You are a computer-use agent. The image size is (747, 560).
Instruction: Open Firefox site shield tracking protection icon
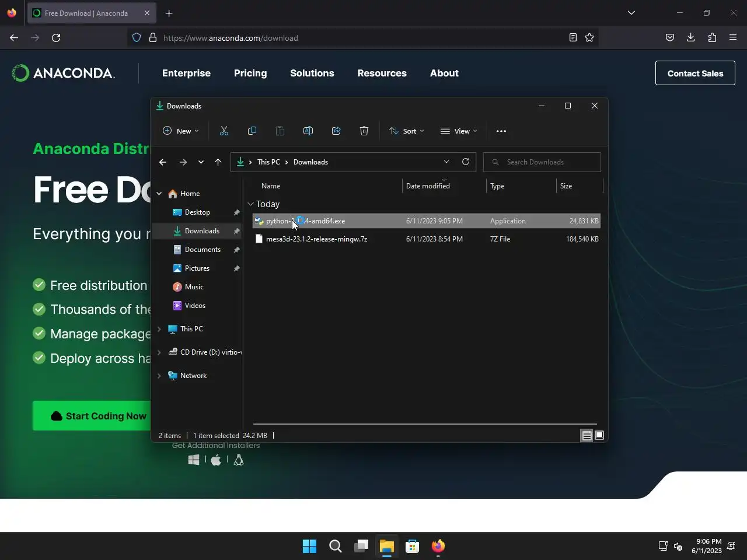click(x=137, y=38)
